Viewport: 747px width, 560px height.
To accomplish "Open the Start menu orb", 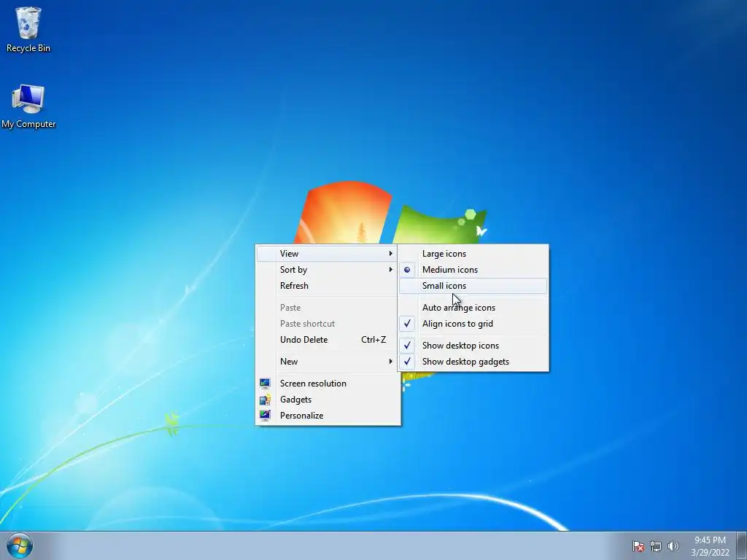I will tap(20, 545).
